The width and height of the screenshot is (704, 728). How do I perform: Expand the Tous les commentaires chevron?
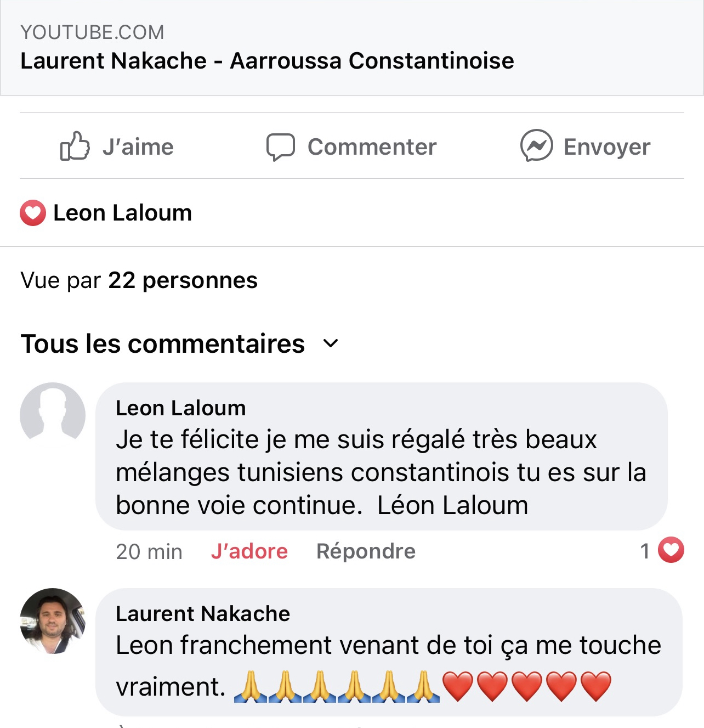331,344
